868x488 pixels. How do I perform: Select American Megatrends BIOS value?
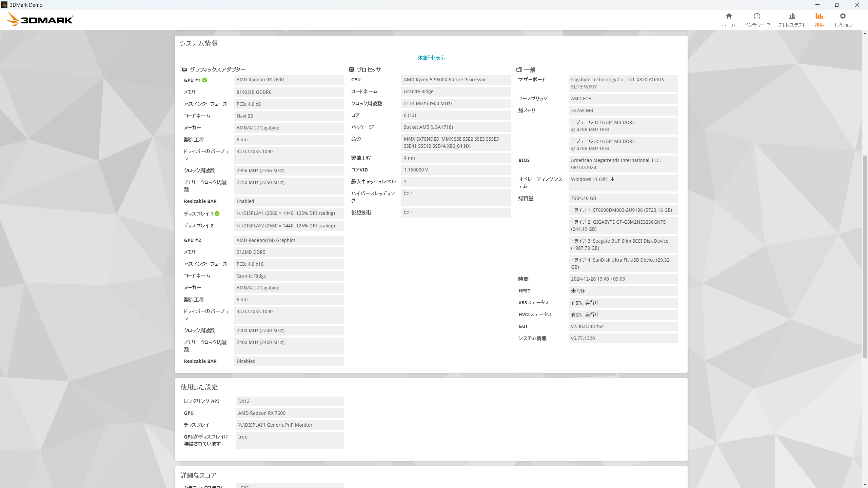tap(623, 164)
